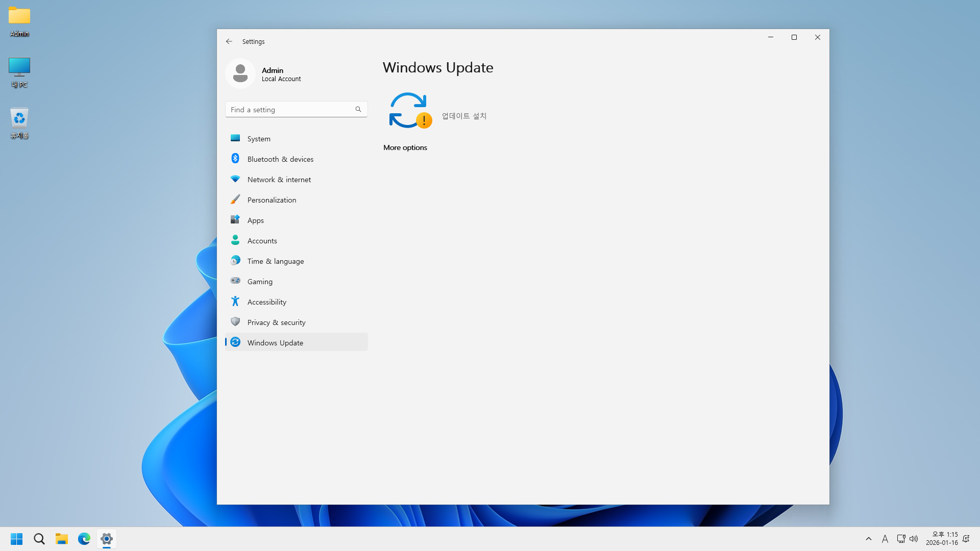Click the search magnifier in settings box
Screen dimensions: 980x551
[x=358, y=109]
